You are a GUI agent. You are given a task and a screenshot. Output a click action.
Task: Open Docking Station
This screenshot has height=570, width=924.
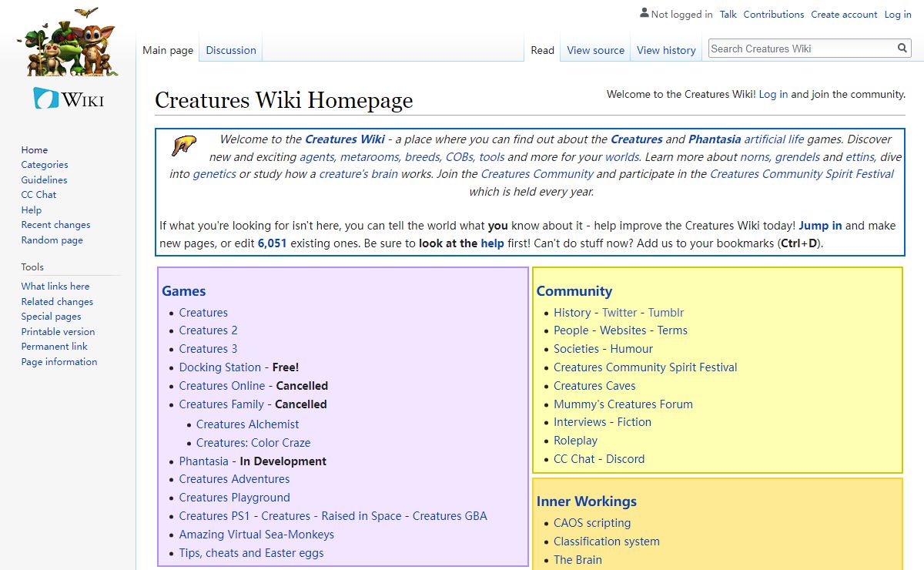click(x=220, y=367)
